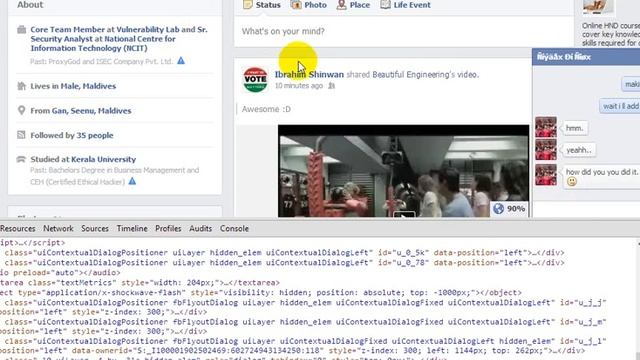Click warning triangle next to ISEC Company
Viewport: 640px width, 360px height.
(181, 61)
